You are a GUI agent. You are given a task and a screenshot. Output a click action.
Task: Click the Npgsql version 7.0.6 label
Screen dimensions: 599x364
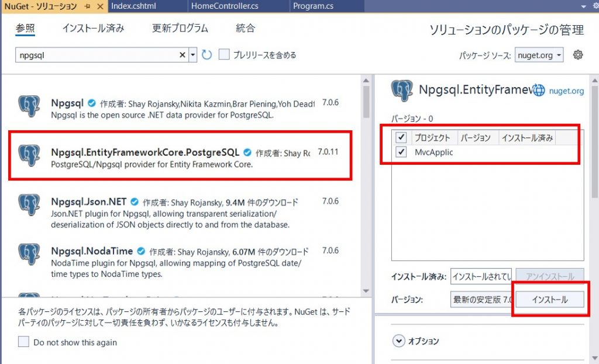coord(331,102)
